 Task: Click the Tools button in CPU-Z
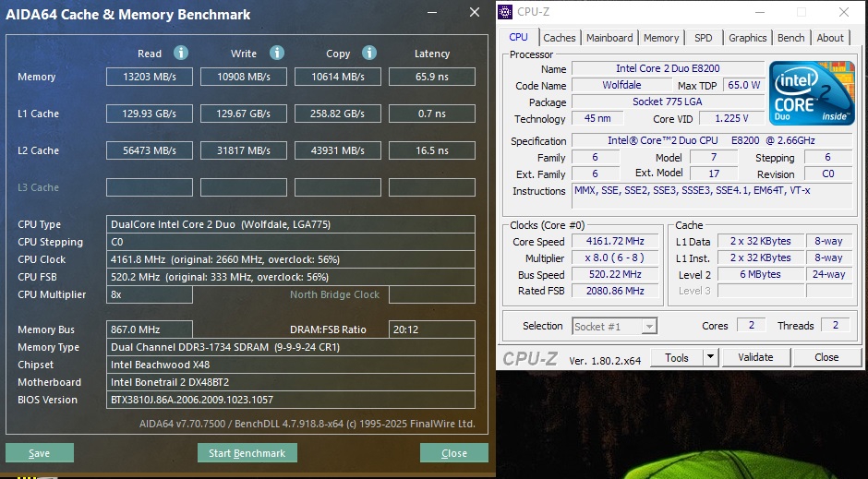click(677, 357)
